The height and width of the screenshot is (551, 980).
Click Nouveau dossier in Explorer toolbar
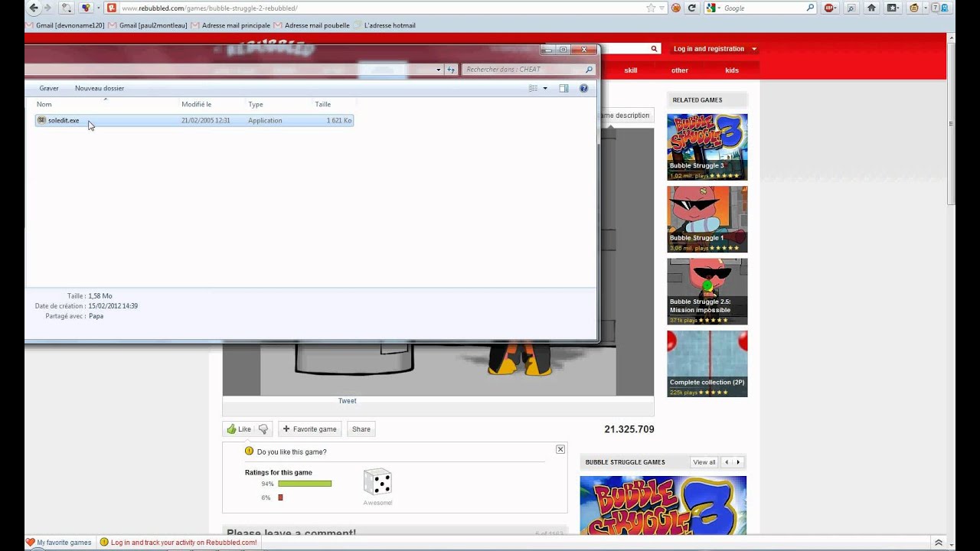pos(100,88)
